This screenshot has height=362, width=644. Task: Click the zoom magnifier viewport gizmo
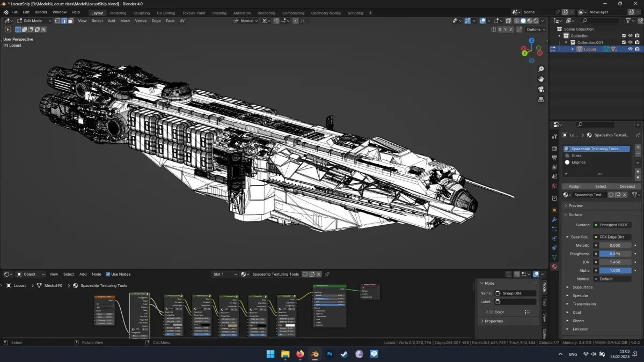[x=541, y=69]
